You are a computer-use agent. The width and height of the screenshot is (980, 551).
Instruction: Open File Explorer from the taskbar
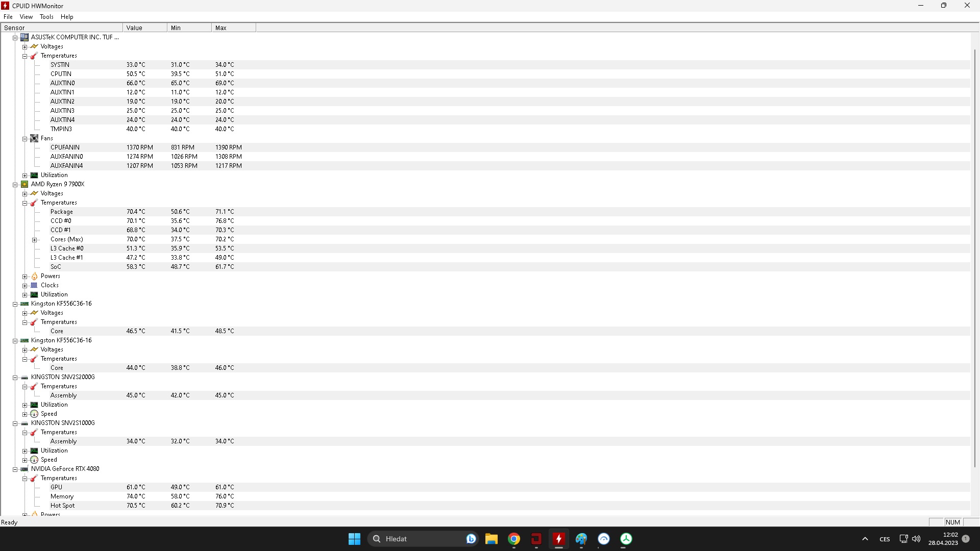click(x=491, y=539)
